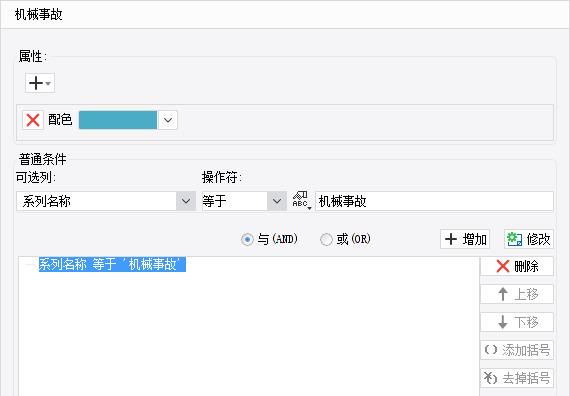The height and width of the screenshot is (396, 570).
Task: Click the 上移 button
Action: tap(517, 294)
